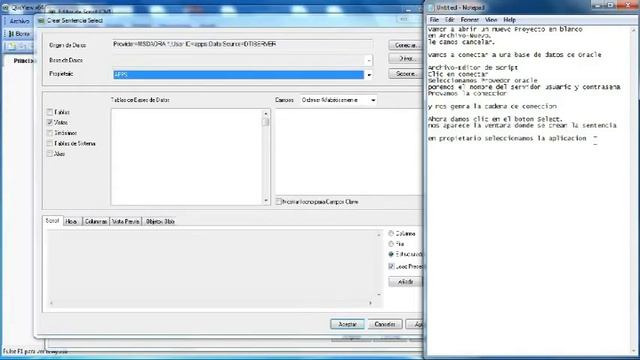Click the selected APPS value in Propietario
The width and height of the screenshot is (640, 360).
[238, 75]
